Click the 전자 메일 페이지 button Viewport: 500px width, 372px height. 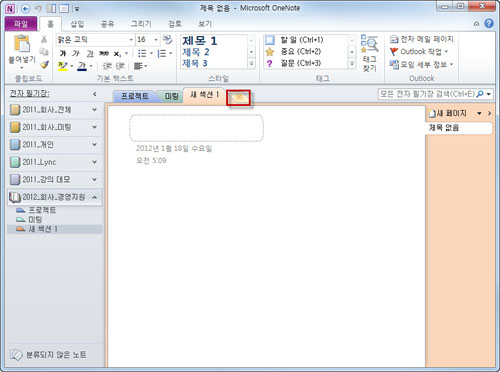click(x=422, y=39)
